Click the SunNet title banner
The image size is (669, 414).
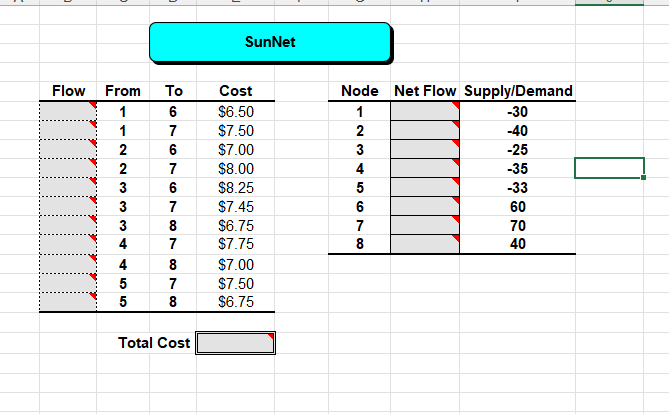271,42
